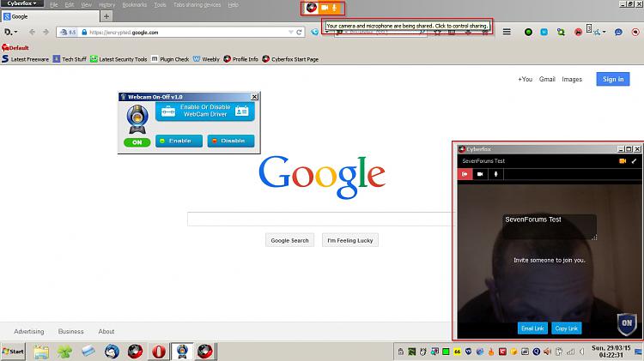
Task: Click the Google Search button
Action: click(289, 240)
